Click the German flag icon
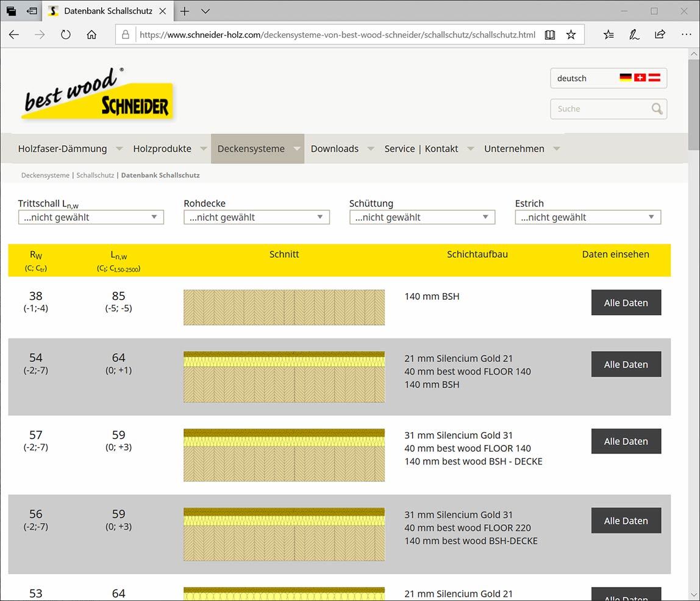The height and width of the screenshot is (601, 700). (x=626, y=77)
